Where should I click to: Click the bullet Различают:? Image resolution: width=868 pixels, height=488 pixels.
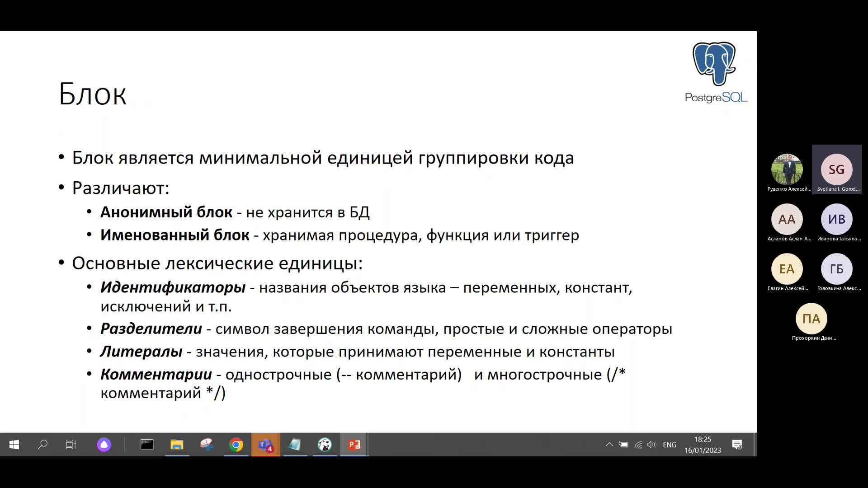[121, 188]
